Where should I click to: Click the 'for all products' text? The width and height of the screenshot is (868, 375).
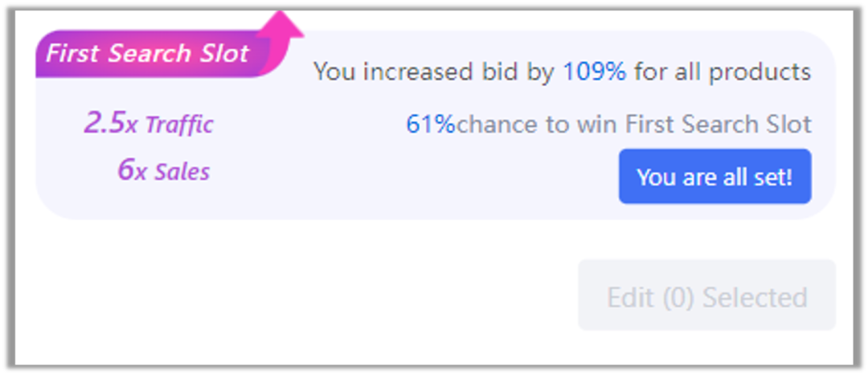click(x=723, y=72)
